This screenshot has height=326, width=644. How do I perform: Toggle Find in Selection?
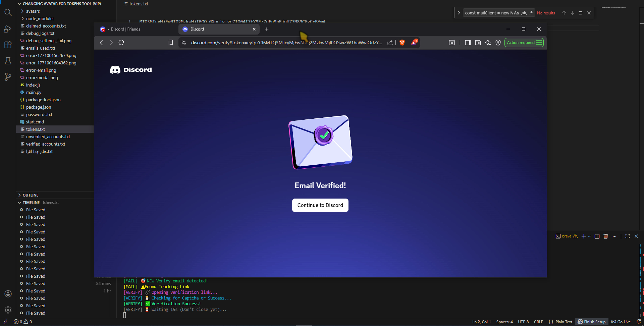coord(581,13)
